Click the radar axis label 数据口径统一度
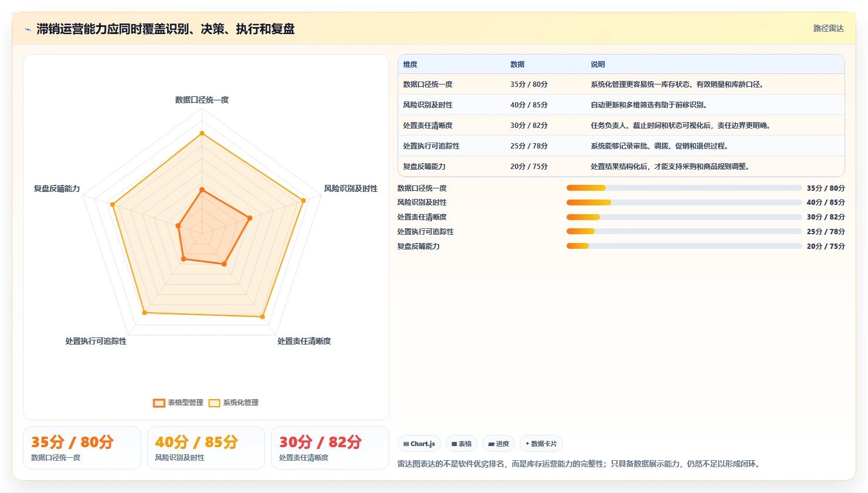 202,100
